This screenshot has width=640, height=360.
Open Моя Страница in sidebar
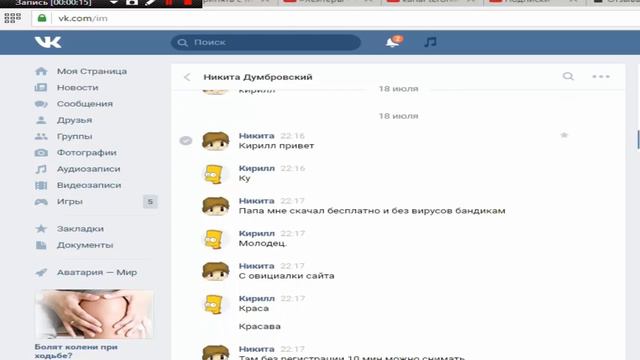click(x=91, y=71)
